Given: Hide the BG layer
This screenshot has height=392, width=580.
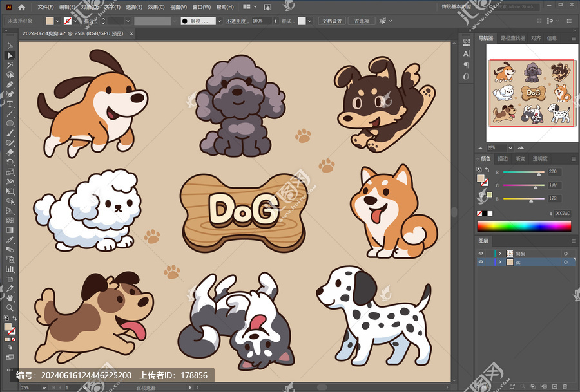Looking at the screenshot, I should [x=481, y=263].
